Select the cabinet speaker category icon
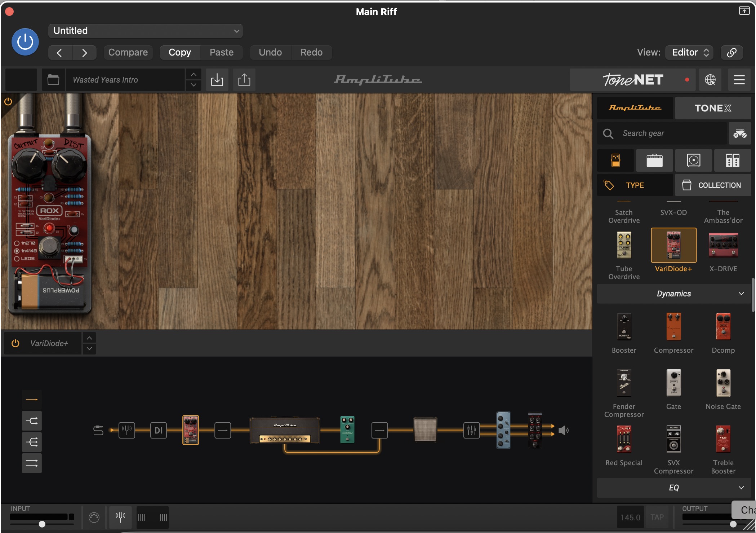 [x=693, y=160]
